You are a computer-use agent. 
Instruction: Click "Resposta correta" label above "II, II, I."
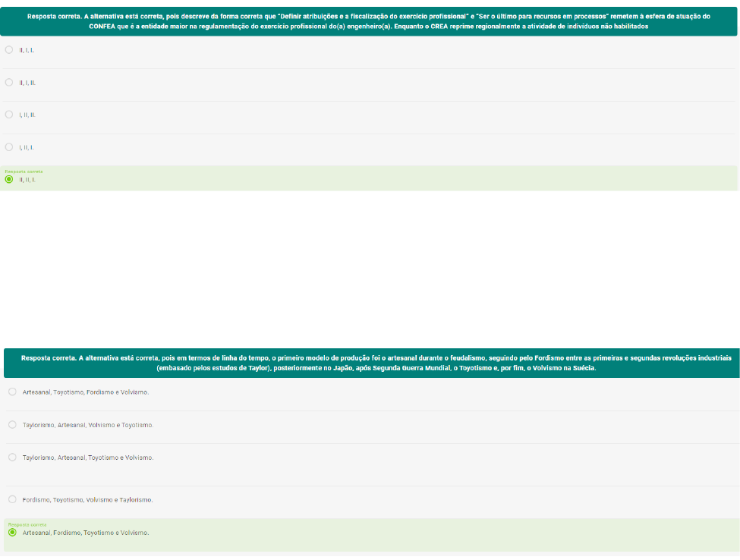point(24,171)
